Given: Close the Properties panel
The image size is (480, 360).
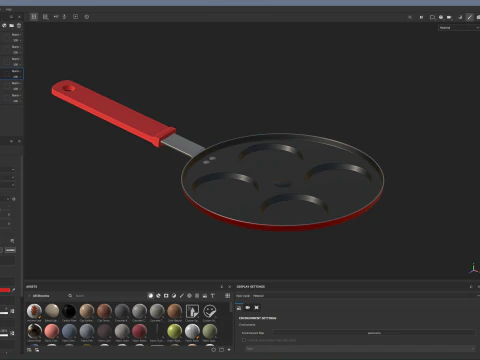Looking at the screenshot, I should point(19,141).
